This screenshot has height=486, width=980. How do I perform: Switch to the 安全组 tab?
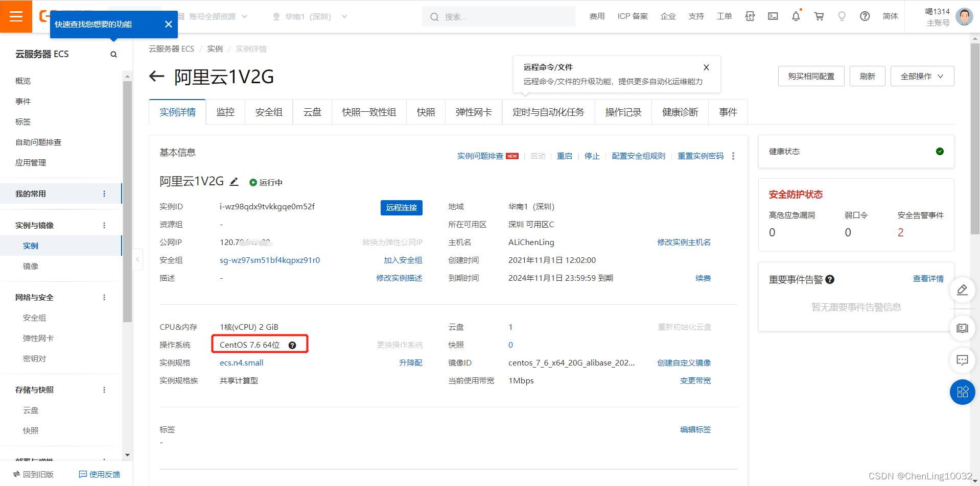[x=269, y=112]
